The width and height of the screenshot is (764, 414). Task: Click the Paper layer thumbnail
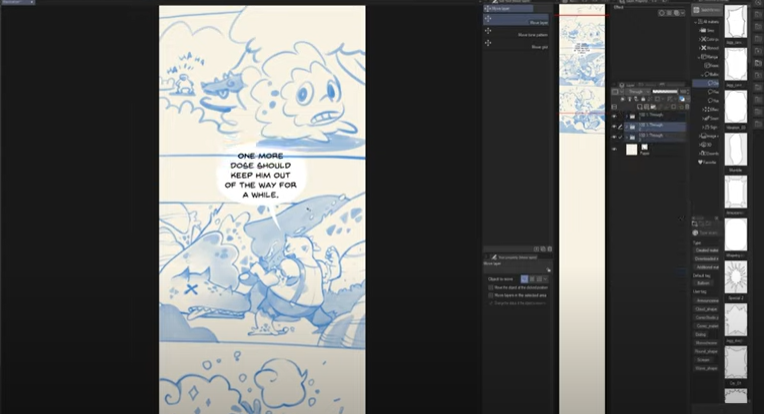[631, 149]
